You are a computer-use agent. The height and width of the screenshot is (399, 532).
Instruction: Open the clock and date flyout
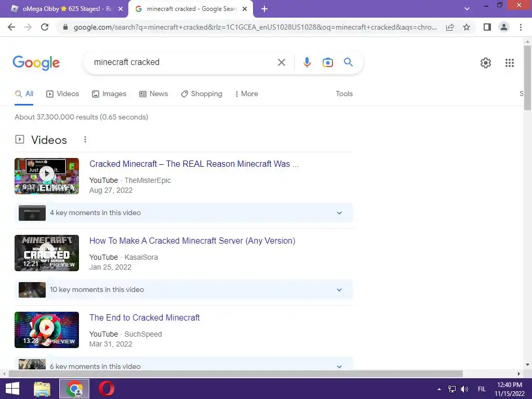[x=509, y=389]
